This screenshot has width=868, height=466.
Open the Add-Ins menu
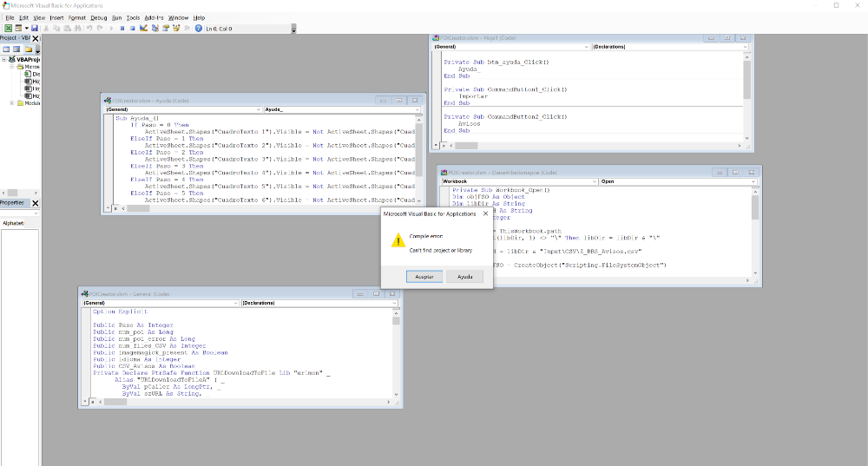pos(154,17)
